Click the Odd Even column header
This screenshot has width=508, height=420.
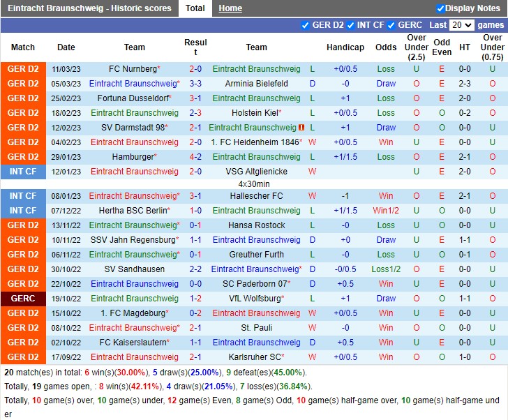(x=442, y=47)
